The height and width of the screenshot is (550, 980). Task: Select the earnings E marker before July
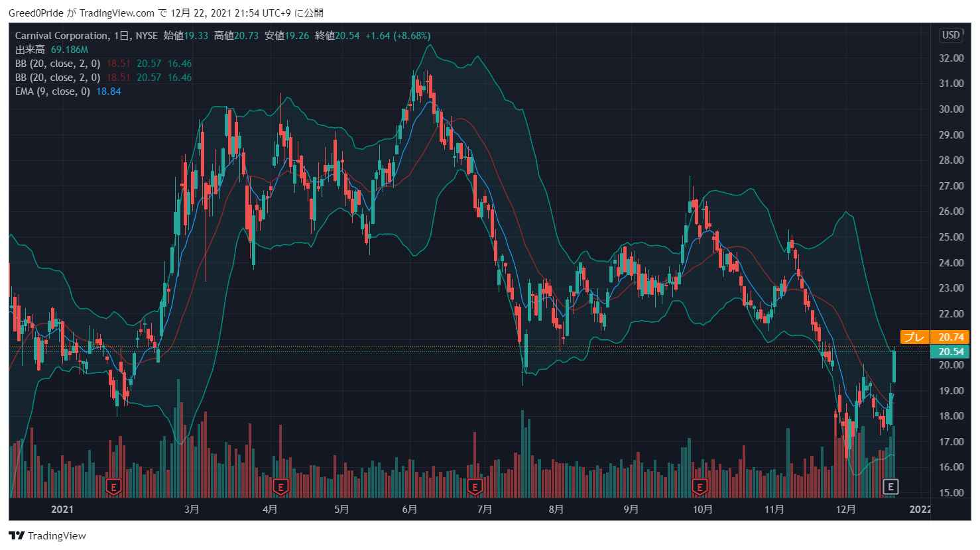click(474, 488)
